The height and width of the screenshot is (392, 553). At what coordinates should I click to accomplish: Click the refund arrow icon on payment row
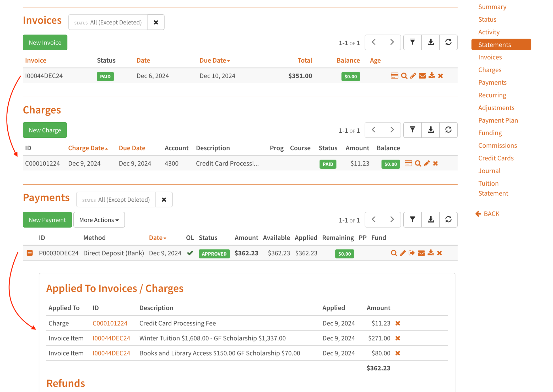412,253
